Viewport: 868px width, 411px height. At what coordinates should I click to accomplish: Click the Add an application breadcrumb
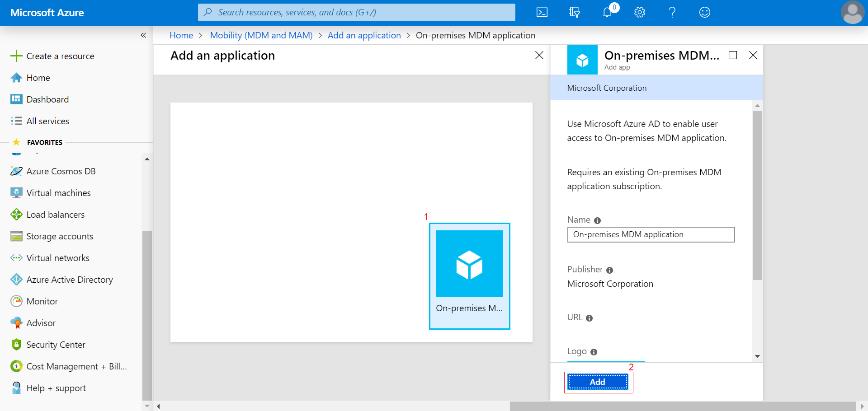364,35
